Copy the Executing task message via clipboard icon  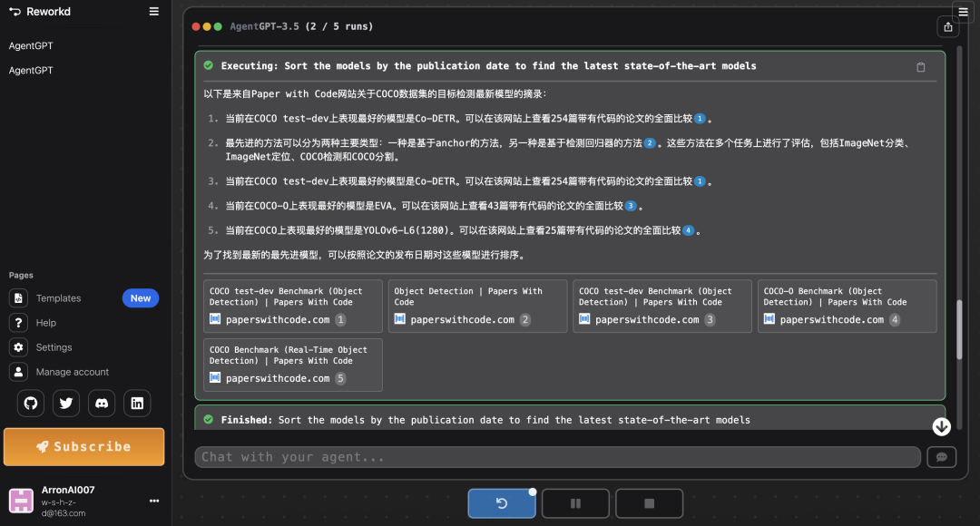click(921, 67)
